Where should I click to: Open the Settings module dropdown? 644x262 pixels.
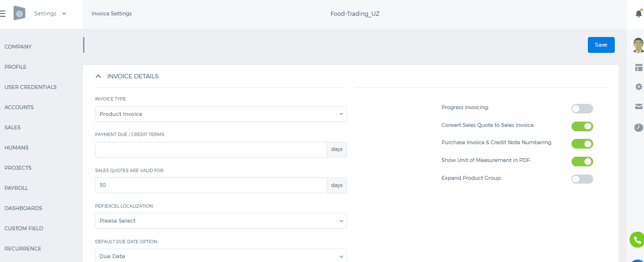[50, 13]
